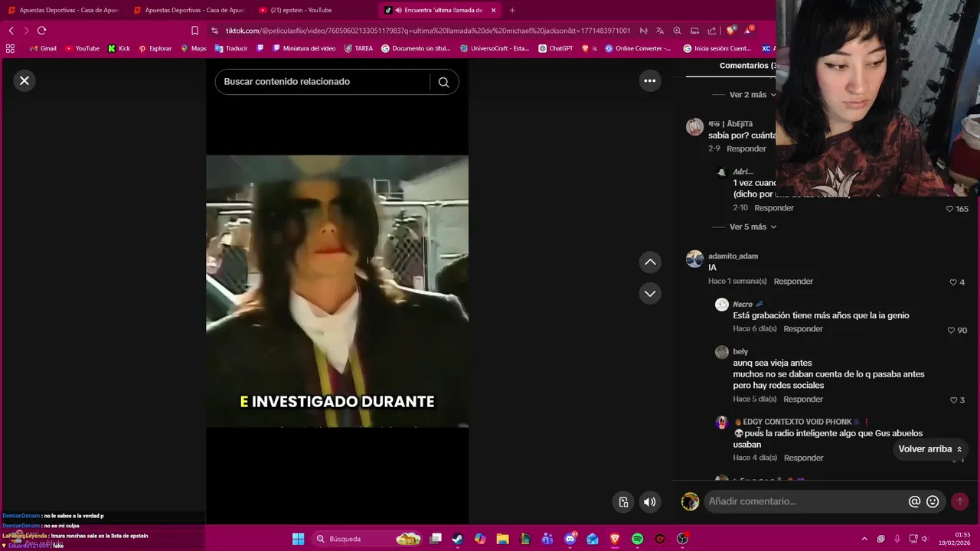Switch to the epstein - YouTube tab
Viewport: 980px width, 551px height.
tap(314, 10)
